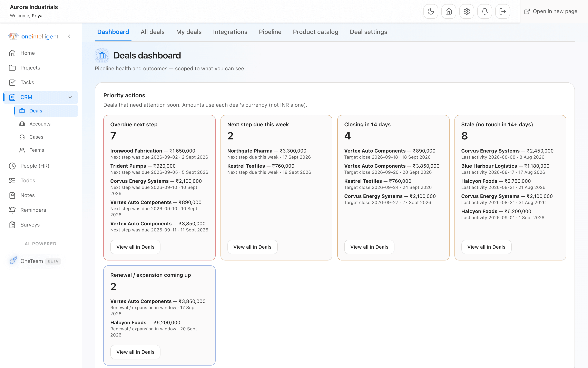Open People (HR) in sidebar
The width and height of the screenshot is (588, 368).
click(x=41, y=166)
